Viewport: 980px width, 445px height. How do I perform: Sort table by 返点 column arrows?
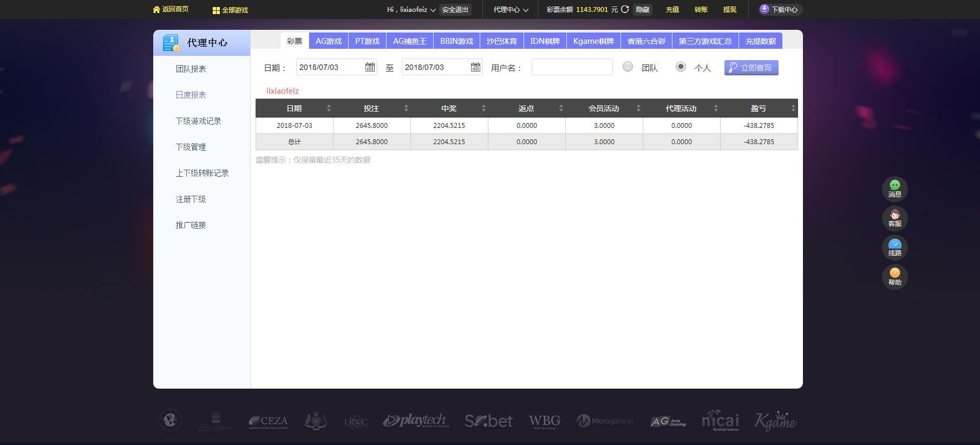pos(561,108)
